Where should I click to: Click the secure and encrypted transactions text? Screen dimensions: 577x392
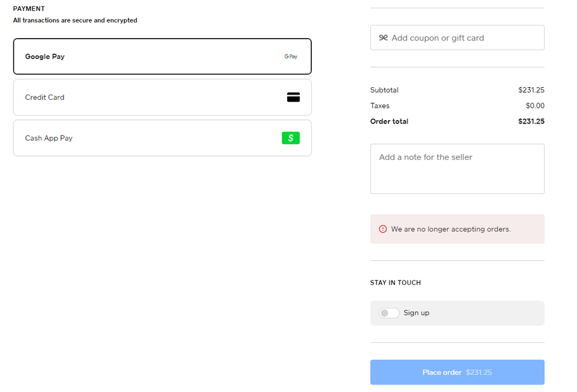click(75, 20)
